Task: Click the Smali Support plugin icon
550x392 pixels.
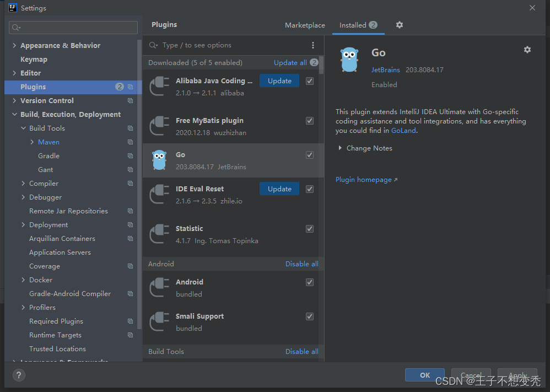Action: click(159, 321)
